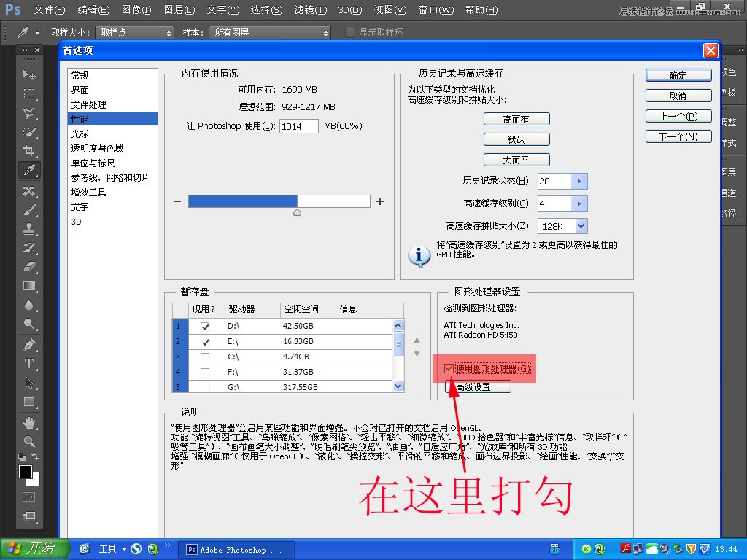Open the graphics processor Advanced Settings
Viewport: 747px width, 560px height.
[478, 386]
